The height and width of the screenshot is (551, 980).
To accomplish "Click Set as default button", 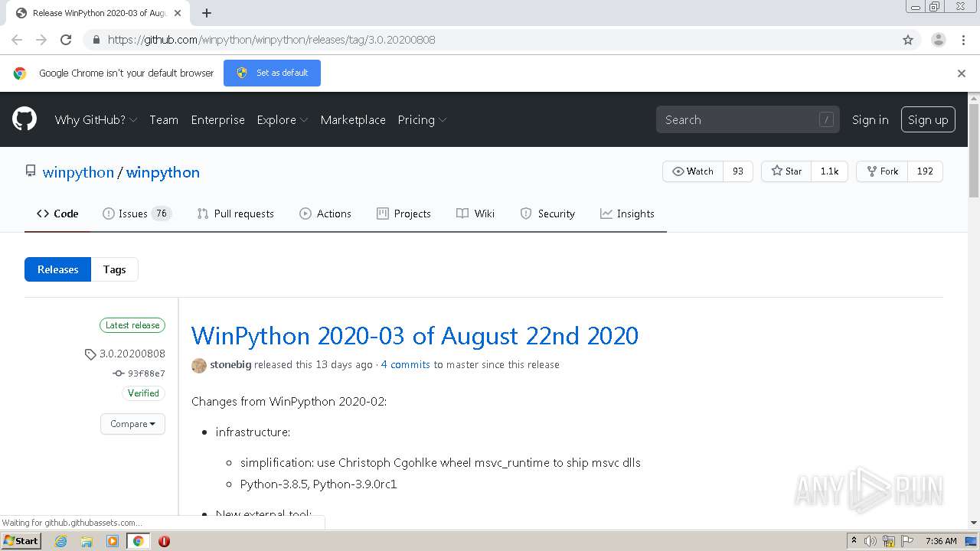I will point(272,73).
